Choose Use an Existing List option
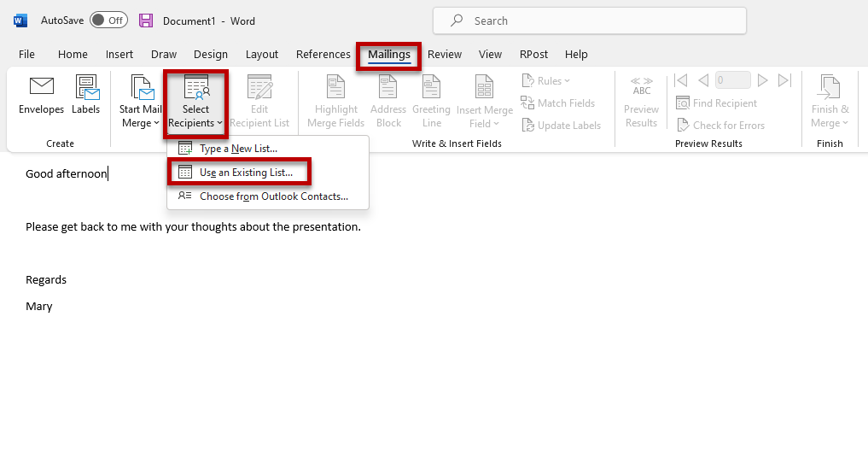 click(x=246, y=173)
